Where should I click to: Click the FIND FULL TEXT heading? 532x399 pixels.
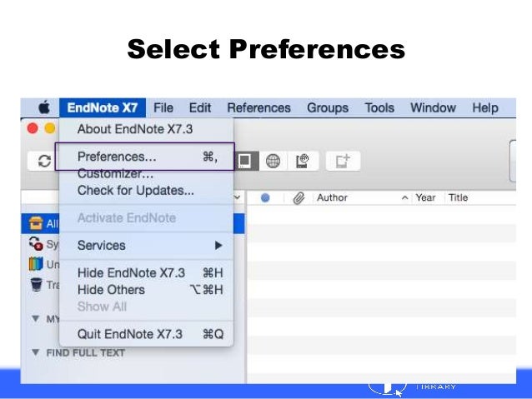pyautogui.click(x=86, y=353)
